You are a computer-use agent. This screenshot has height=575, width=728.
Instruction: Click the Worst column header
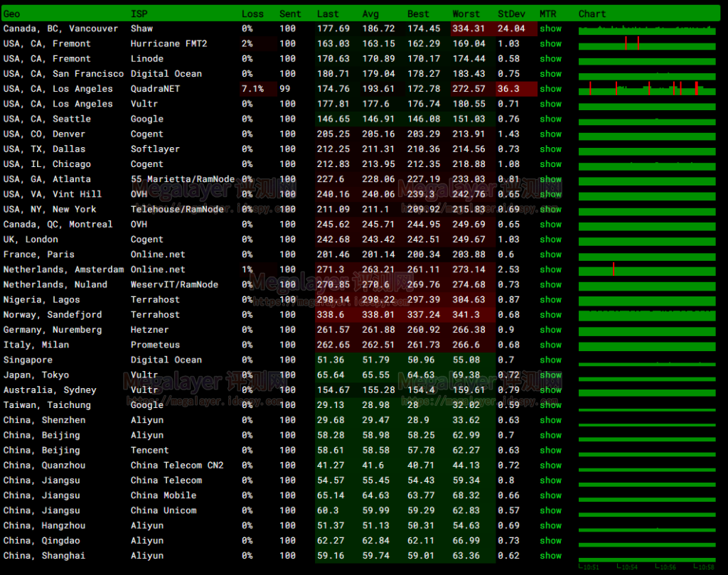click(466, 14)
